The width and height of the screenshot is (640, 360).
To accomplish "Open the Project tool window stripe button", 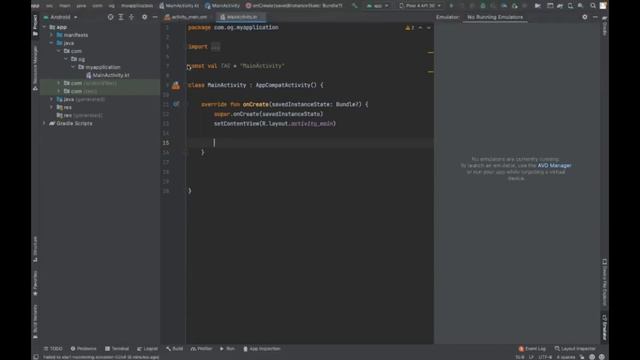I will pos(35,26).
